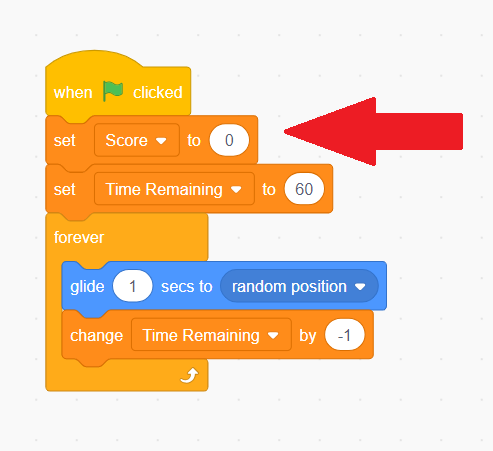The width and height of the screenshot is (493, 451).
Task: Click the green flag icon in hat block
Action: pos(113,91)
